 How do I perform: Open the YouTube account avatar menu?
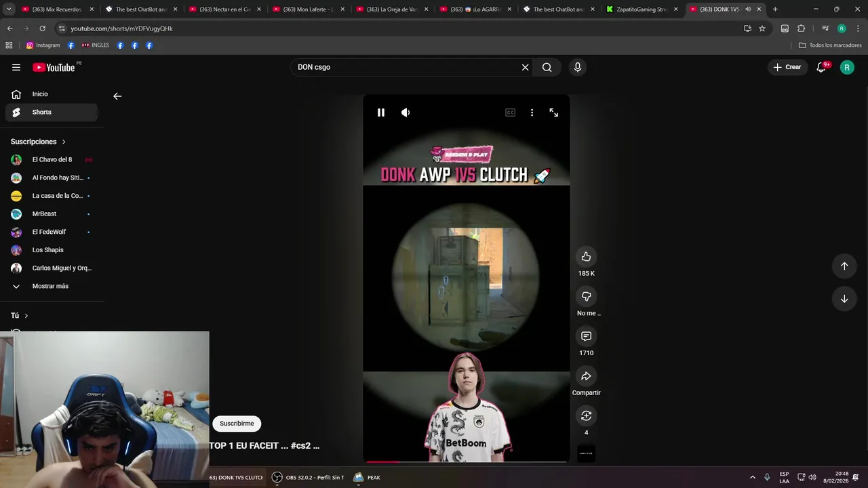pyautogui.click(x=847, y=67)
